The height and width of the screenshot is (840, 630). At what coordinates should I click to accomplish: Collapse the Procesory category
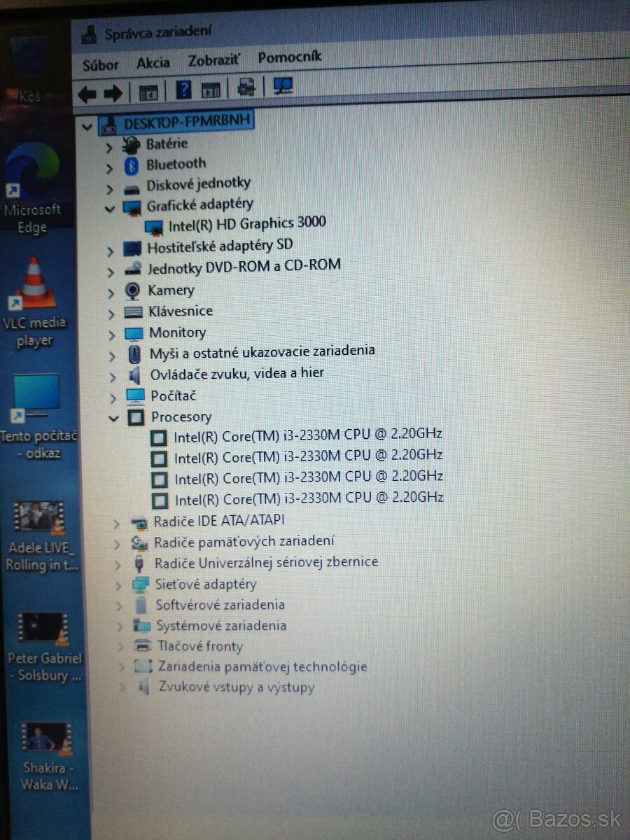point(114,418)
